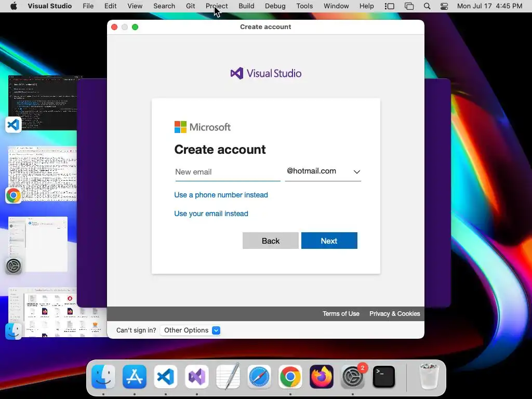Choose Use your email instead
This screenshot has height=399, width=532.
211,214
